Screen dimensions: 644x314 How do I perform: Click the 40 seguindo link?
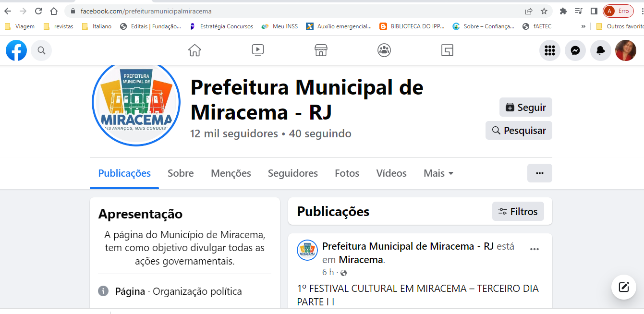click(x=320, y=133)
